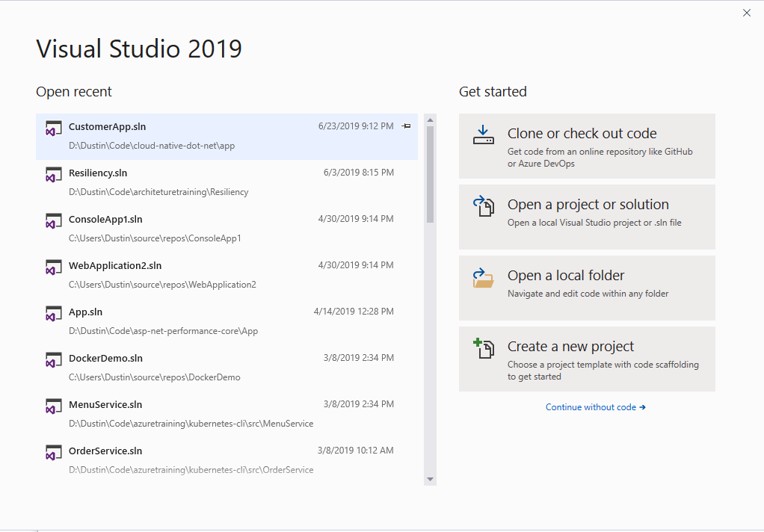Viewport: 764px width, 532px height.
Task: Open Resiliency.sln from recent list
Action: pyautogui.click(x=227, y=183)
